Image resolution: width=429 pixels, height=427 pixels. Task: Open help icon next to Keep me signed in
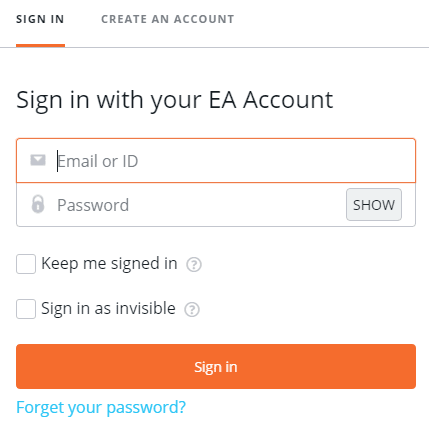tap(194, 265)
